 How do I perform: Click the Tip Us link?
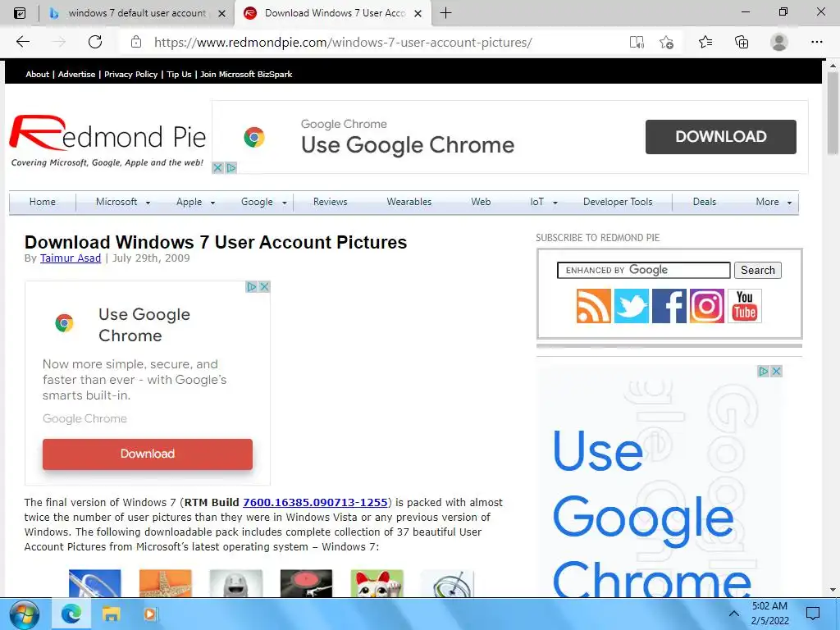(x=179, y=75)
